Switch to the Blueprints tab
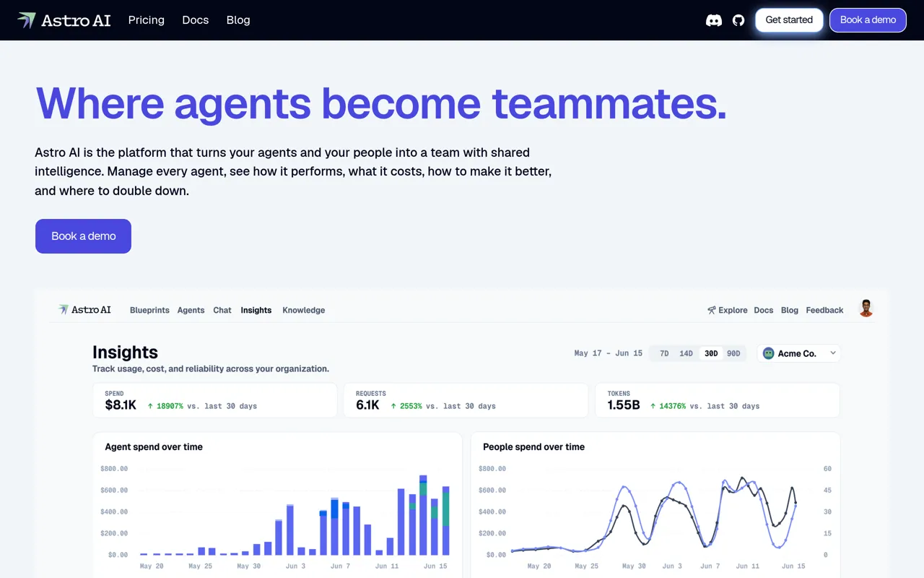 coord(149,310)
